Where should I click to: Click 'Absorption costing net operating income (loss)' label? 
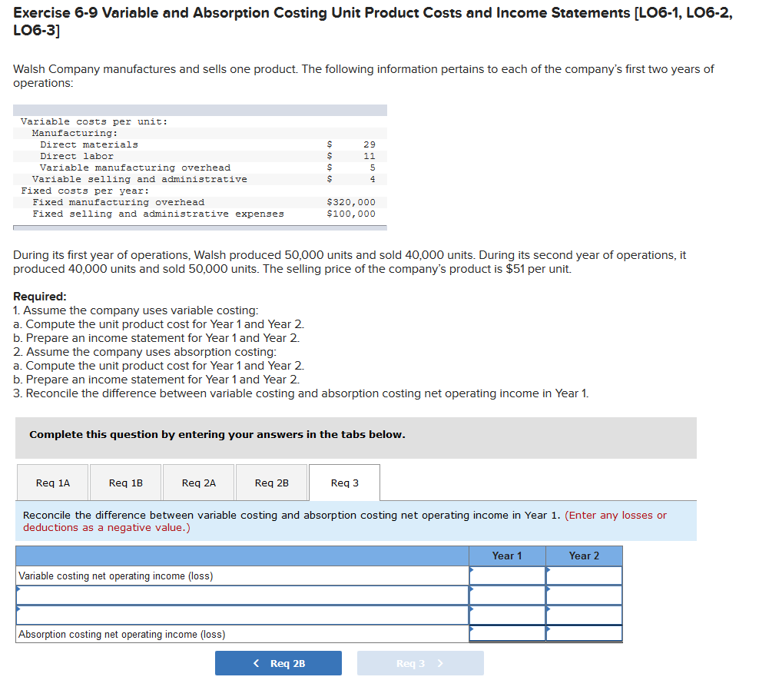tap(122, 634)
